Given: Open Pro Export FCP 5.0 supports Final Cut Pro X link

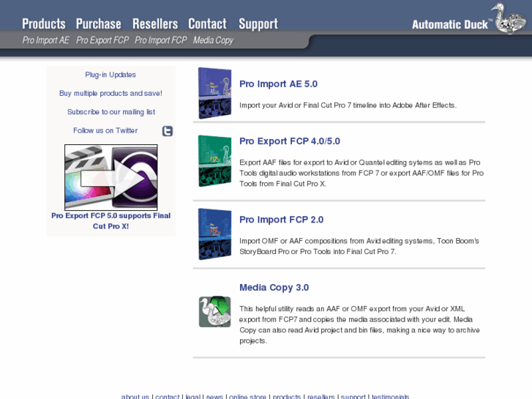Looking at the screenshot, I should point(111,220).
